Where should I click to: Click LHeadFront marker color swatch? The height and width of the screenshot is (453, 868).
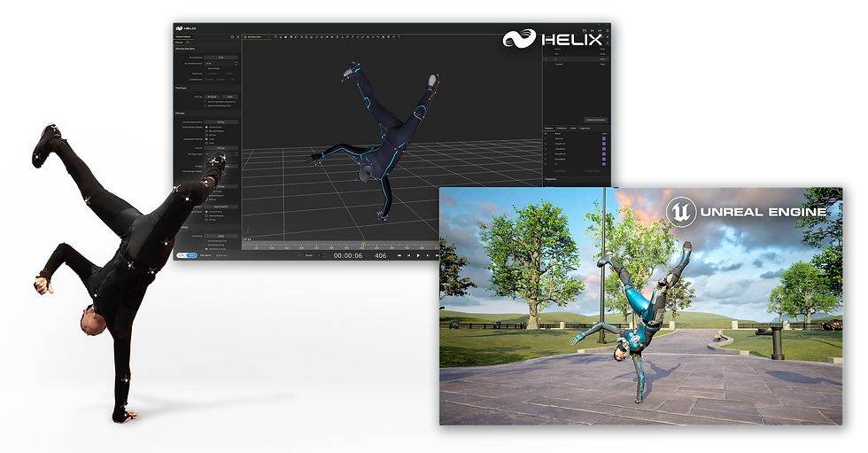[x=604, y=144]
